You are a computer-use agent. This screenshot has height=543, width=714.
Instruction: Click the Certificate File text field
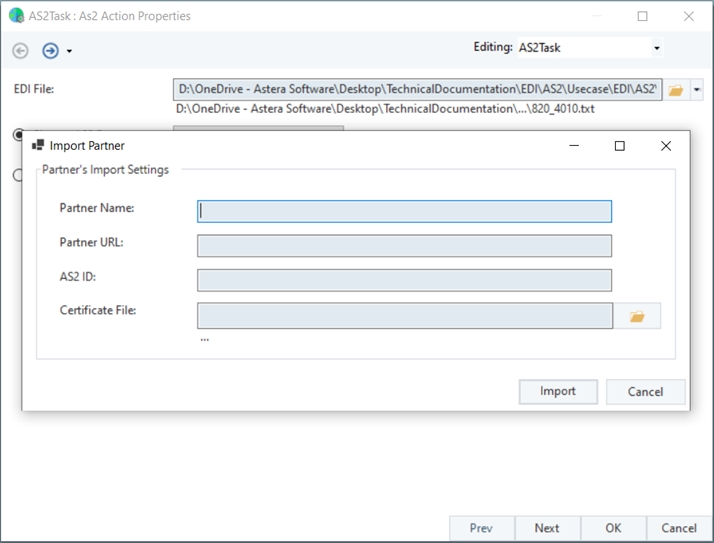pos(404,316)
